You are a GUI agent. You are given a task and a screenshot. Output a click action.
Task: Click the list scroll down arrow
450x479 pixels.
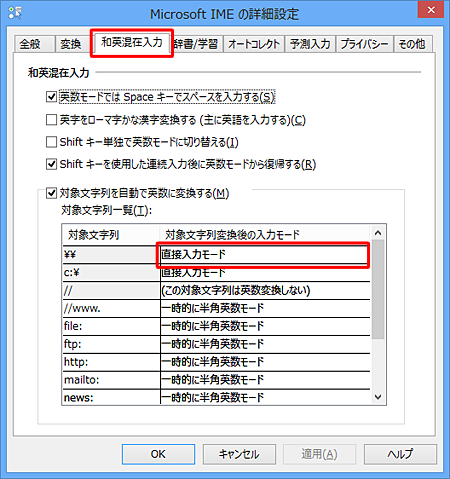(378, 397)
